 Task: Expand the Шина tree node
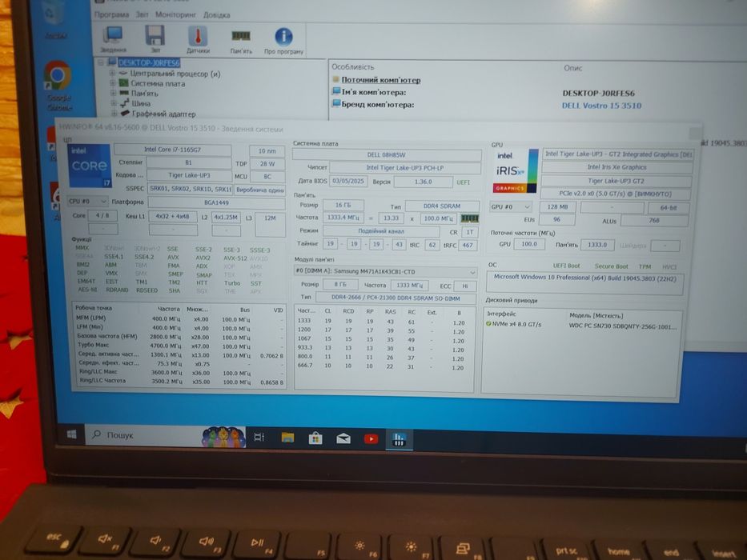point(114,103)
